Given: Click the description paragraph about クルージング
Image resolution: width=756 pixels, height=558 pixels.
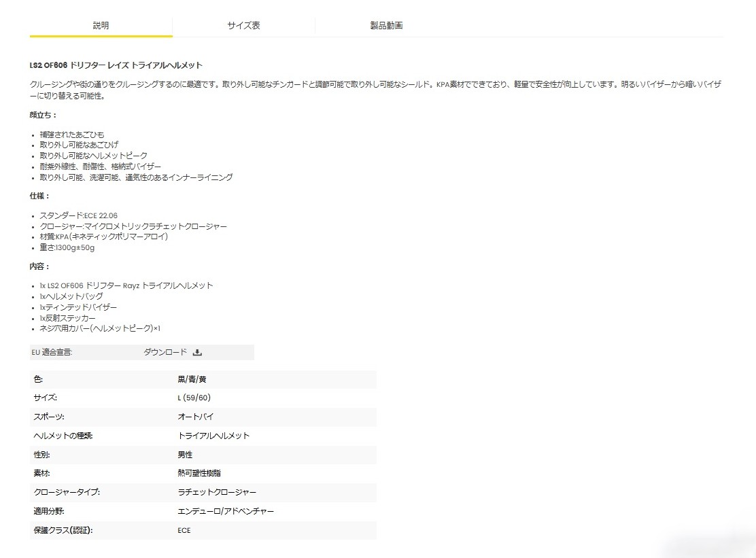Looking at the screenshot, I should 375,90.
